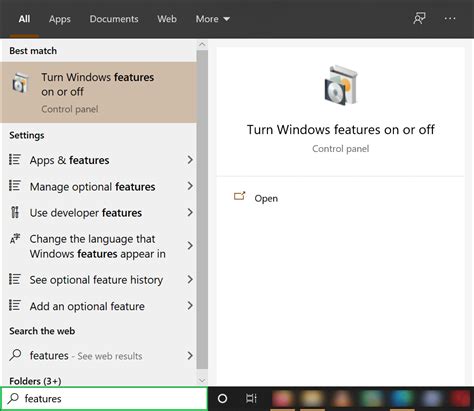This screenshot has height=411, width=474.
Task: Expand the Apps & features arrow
Action: point(190,160)
